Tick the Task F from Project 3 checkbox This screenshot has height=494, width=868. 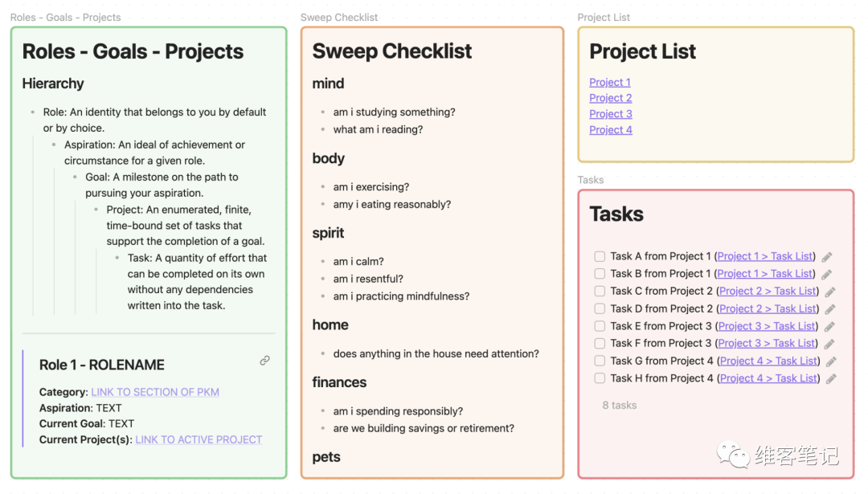tap(600, 344)
